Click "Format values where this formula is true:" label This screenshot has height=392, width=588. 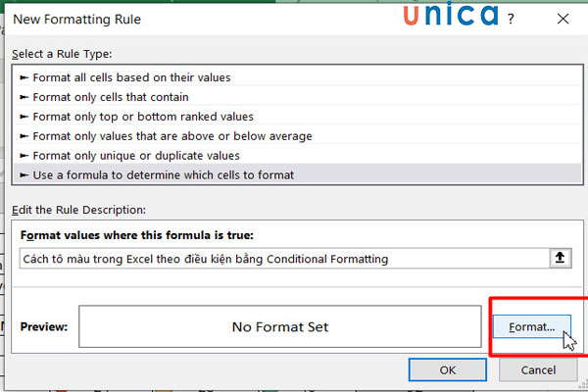point(136,235)
